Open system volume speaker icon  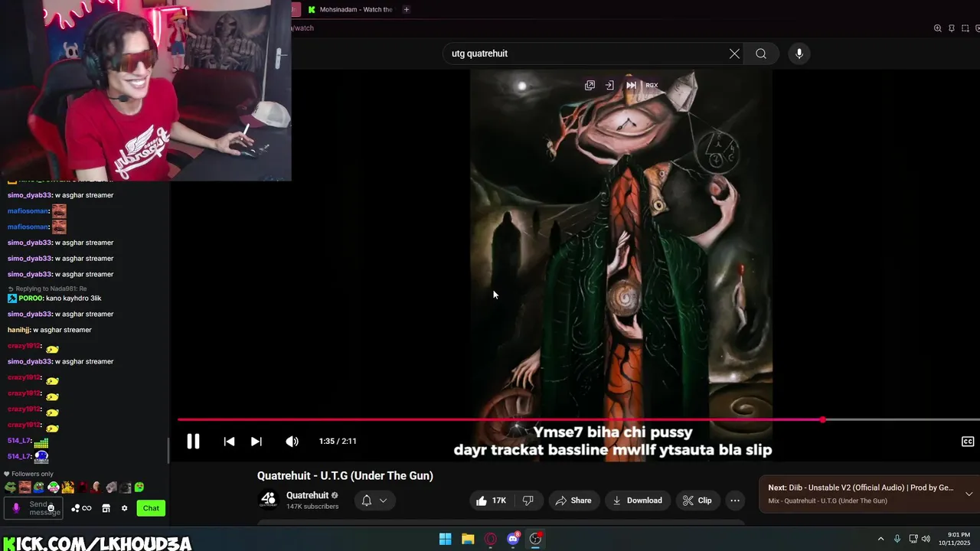pyautogui.click(x=926, y=539)
